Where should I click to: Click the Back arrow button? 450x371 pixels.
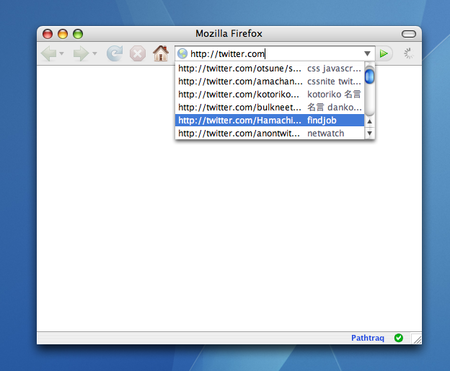pyautogui.click(x=49, y=54)
